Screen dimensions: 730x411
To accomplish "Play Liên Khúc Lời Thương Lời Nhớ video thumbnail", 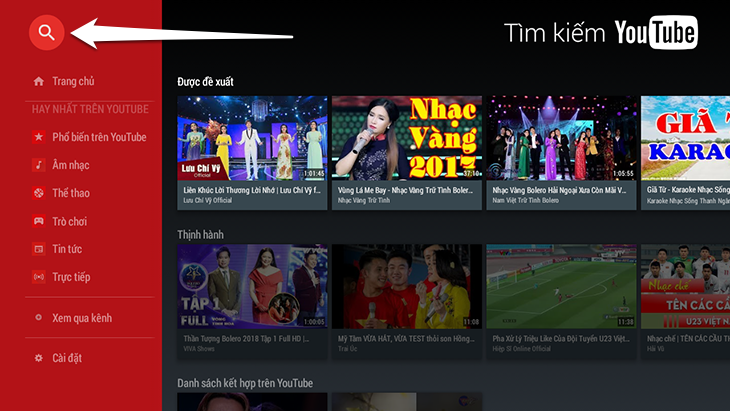I will pyautogui.click(x=252, y=138).
